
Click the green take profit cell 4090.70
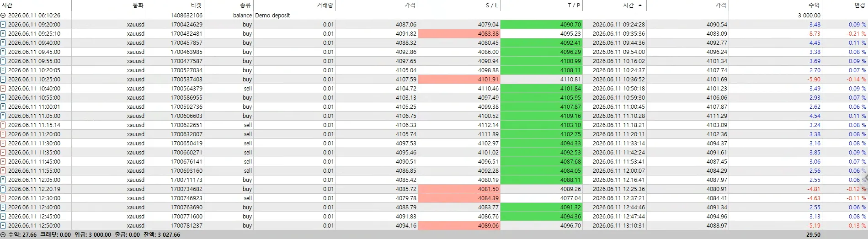[x=541, y=24]
